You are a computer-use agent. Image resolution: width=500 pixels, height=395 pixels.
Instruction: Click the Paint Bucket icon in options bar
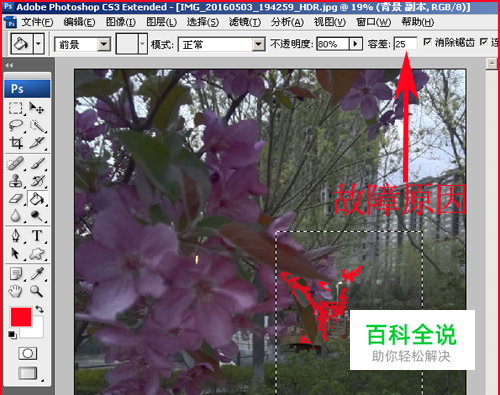pos(22,43)
